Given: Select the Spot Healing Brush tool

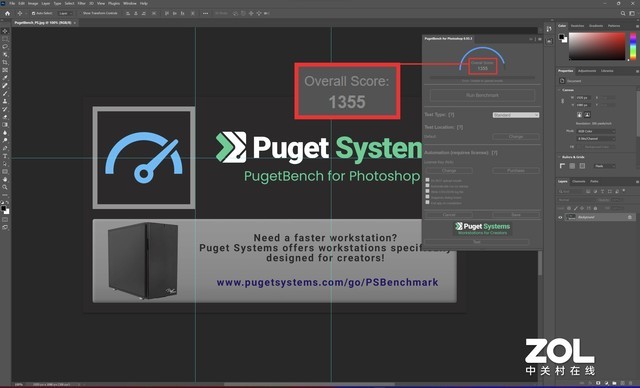Looking at the screenshot, I should point(5,85).
